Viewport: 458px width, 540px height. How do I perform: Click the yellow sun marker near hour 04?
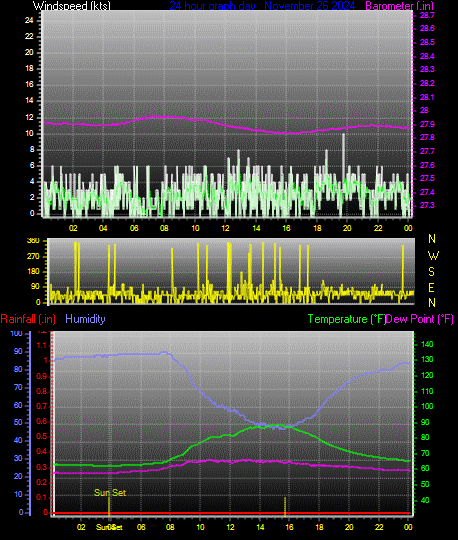109,506
